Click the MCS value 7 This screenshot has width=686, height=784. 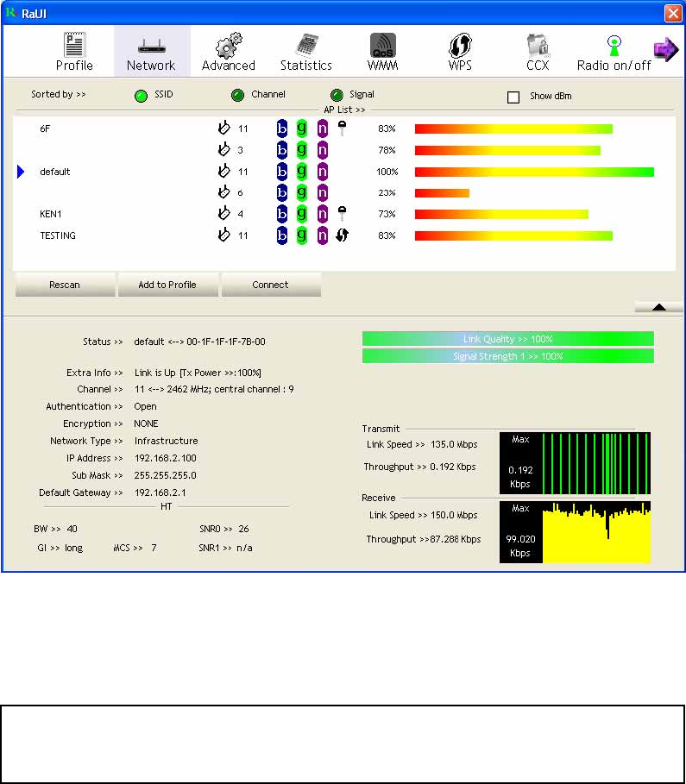coord(154,548)
